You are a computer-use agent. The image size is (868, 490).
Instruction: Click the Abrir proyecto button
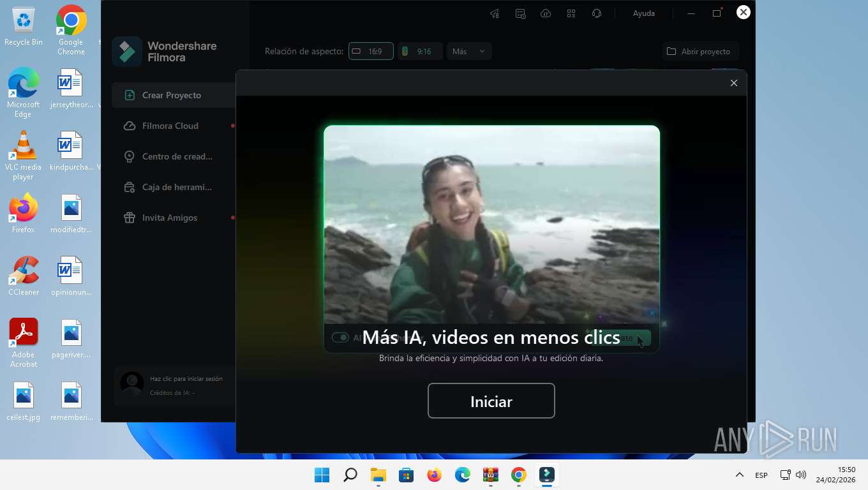tap(700, 51)
